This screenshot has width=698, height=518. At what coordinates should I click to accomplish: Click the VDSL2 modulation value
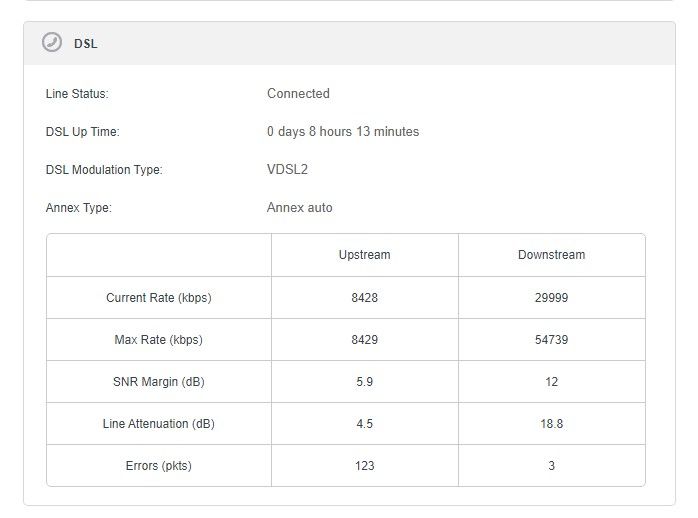(287, 170)
